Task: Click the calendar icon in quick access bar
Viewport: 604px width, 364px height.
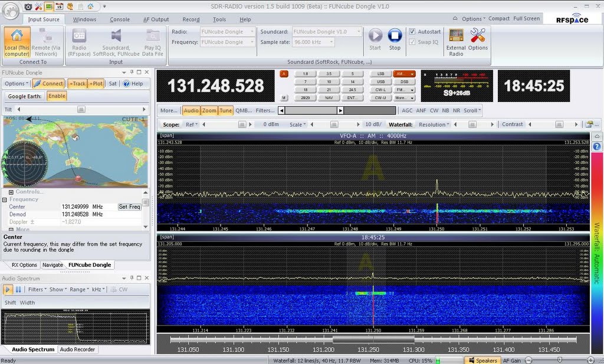Action: point(60,6)
